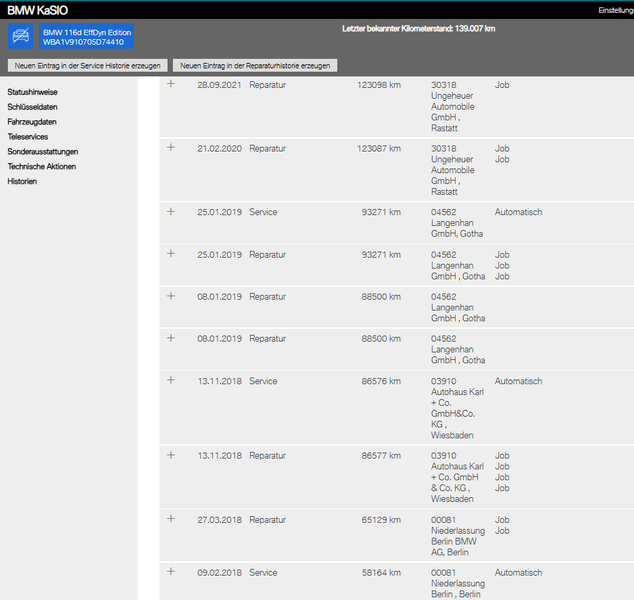The image size is (634, 600).
Task: Open Einstellungen in the top bar
Action: click(616, 11)
